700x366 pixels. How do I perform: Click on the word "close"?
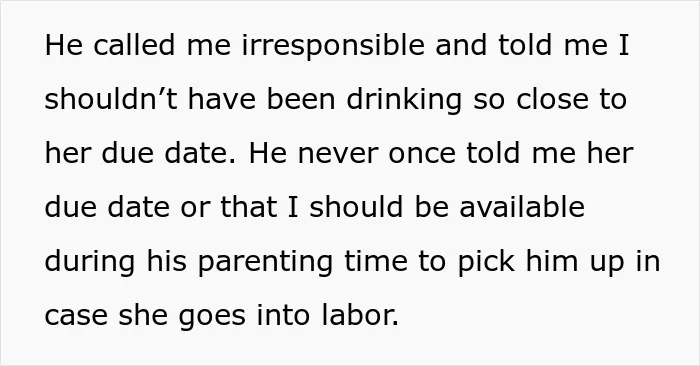(552, 99)
